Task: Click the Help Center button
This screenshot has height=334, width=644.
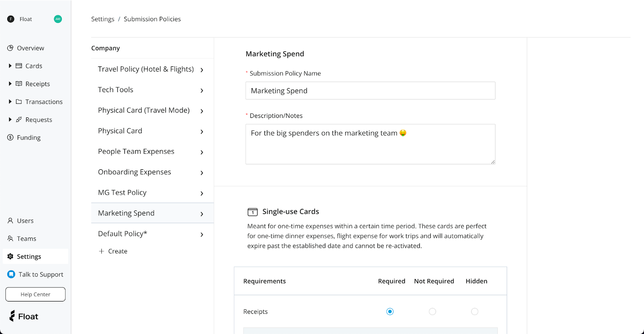Action: 35,294
